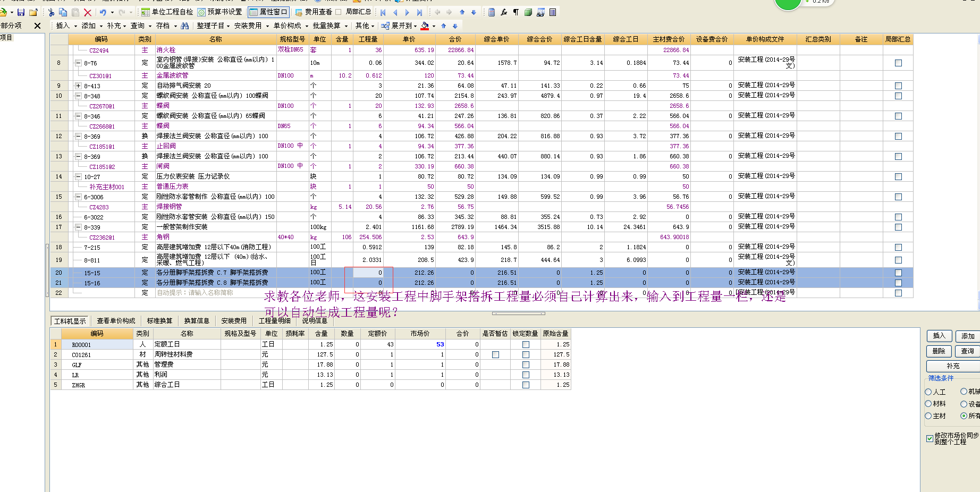The image size is (980, 492).
Task: Click the green 3D box icon
Action: 528,12
